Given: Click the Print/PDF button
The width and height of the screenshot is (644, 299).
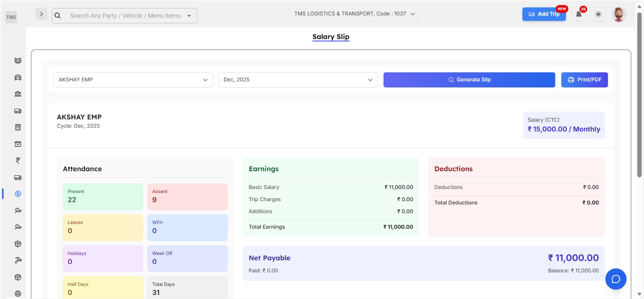Looking at the screenshot, I should coord(584,80).
